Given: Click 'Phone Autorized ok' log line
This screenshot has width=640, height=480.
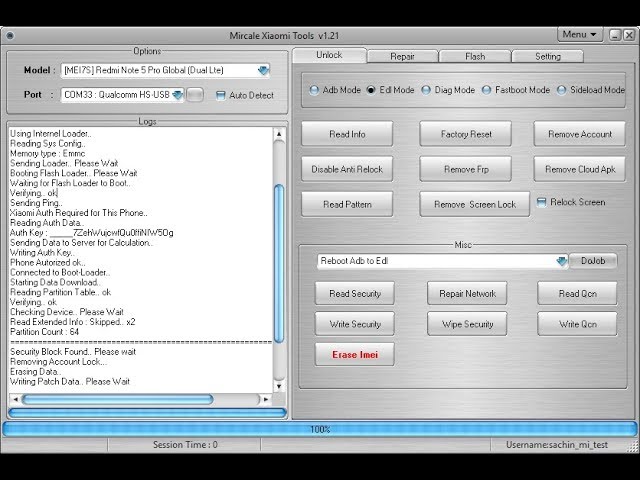Looking at the screenshot, I should pos(48,262).
